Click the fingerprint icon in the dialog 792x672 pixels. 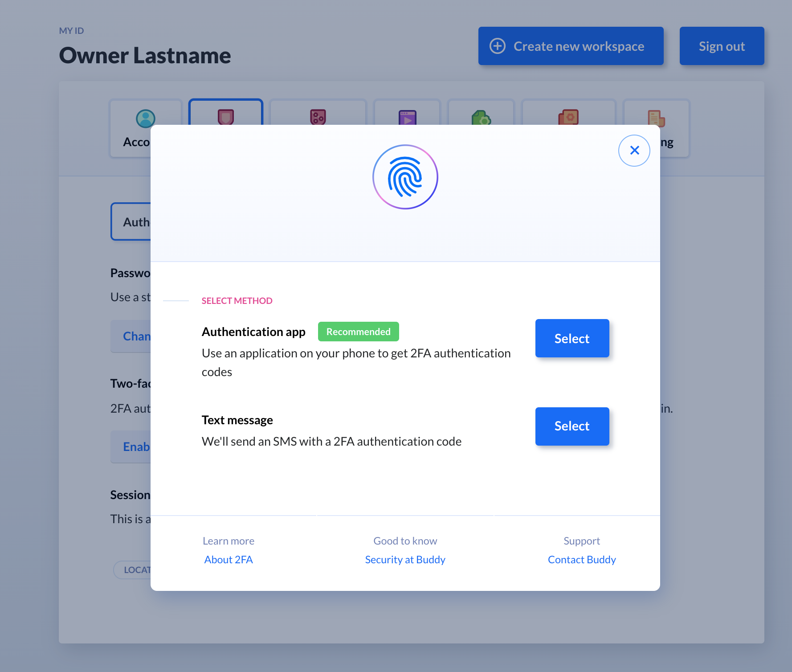[x=405, y=177]
